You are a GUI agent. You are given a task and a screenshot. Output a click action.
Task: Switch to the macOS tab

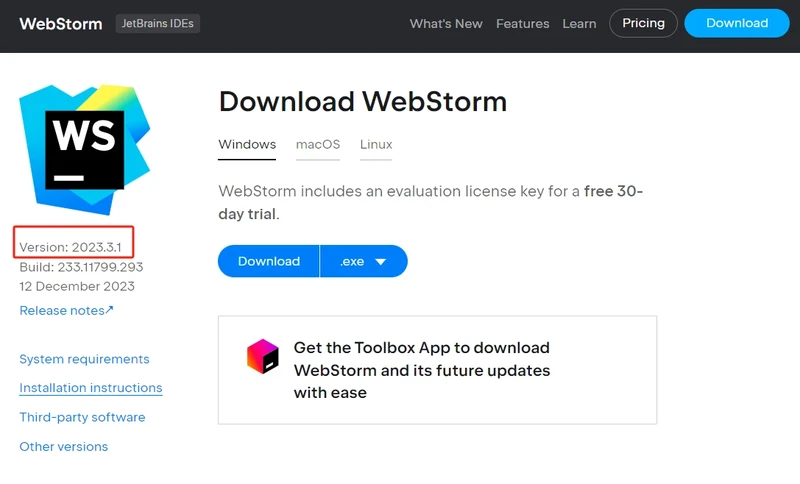pyautogui.click(x=318, y=144)
